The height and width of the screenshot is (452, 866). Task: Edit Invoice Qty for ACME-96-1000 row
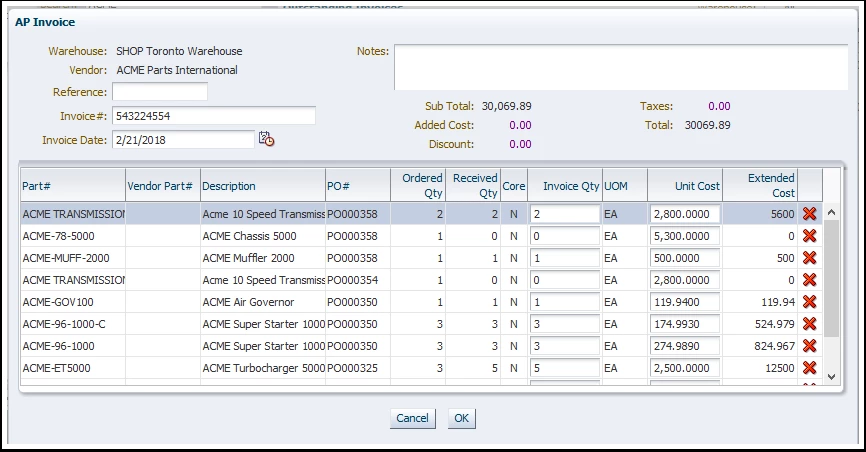[x=564, y=346]
